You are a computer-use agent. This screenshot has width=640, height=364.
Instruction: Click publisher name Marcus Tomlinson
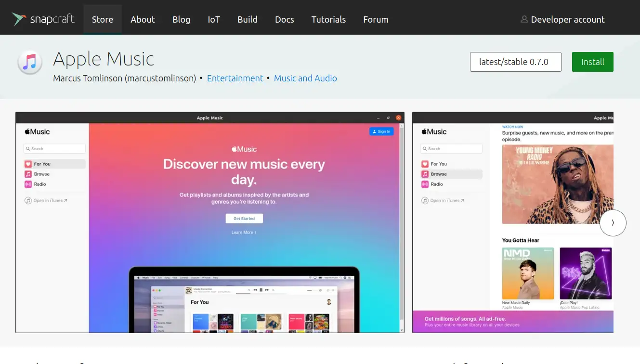tap(125, 78)
